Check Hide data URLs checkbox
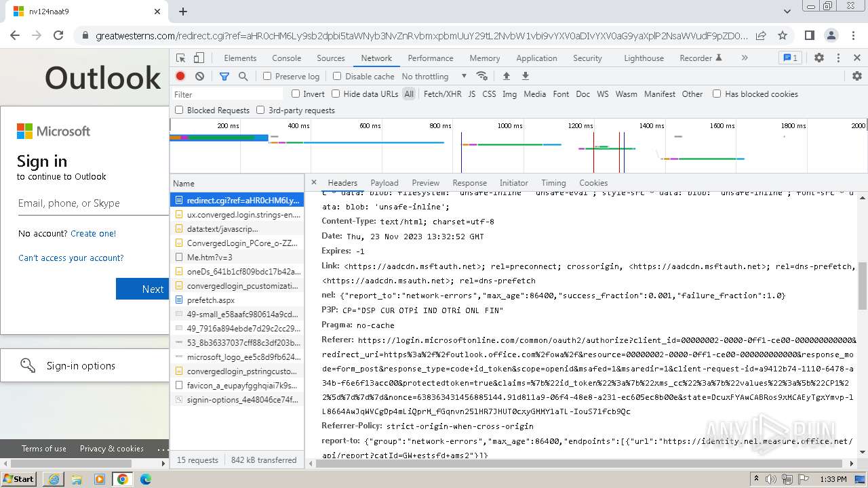The image size is (868, 488). (x=336, y=94)
